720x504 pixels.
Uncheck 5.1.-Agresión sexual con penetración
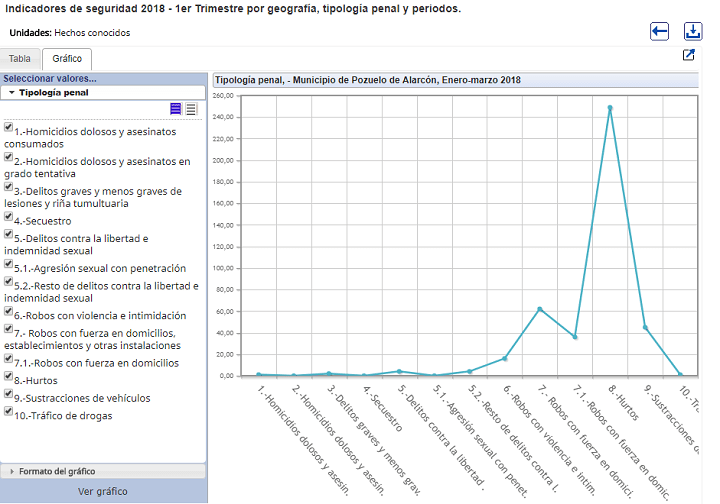8,263
